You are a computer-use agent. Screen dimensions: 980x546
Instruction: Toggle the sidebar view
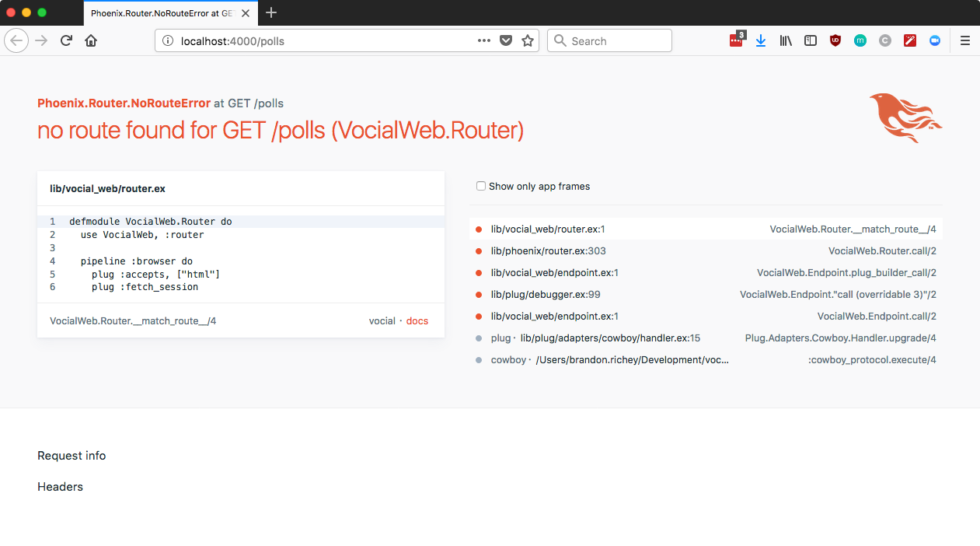[x=811, y=41]
